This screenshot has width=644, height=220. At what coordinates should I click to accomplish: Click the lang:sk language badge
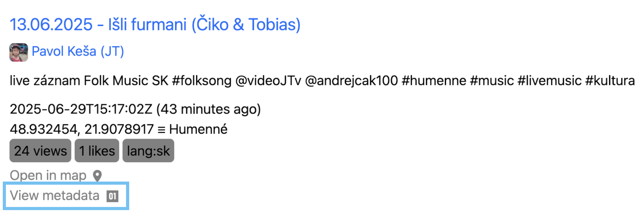148,151
